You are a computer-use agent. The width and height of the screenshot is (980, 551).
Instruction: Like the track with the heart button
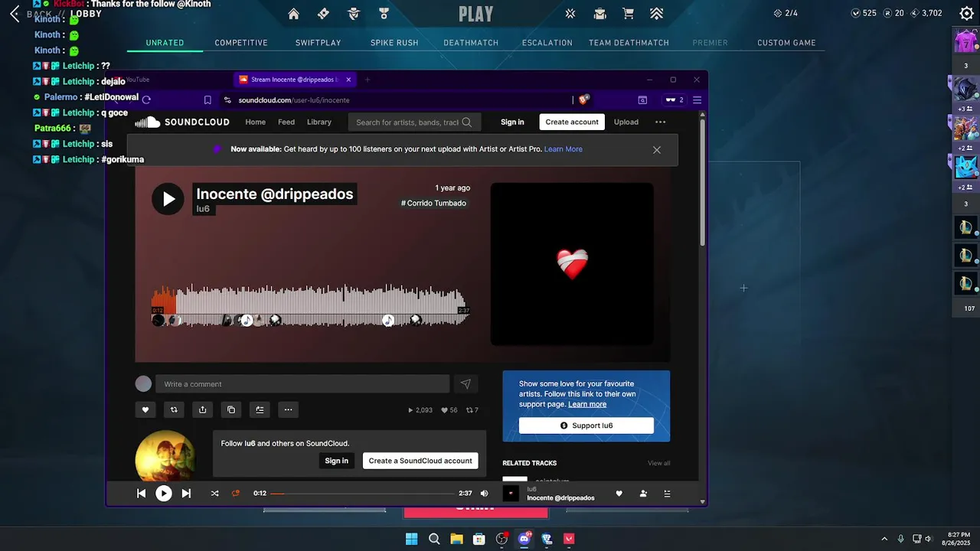pyautogui.click(x=145, y=409)
